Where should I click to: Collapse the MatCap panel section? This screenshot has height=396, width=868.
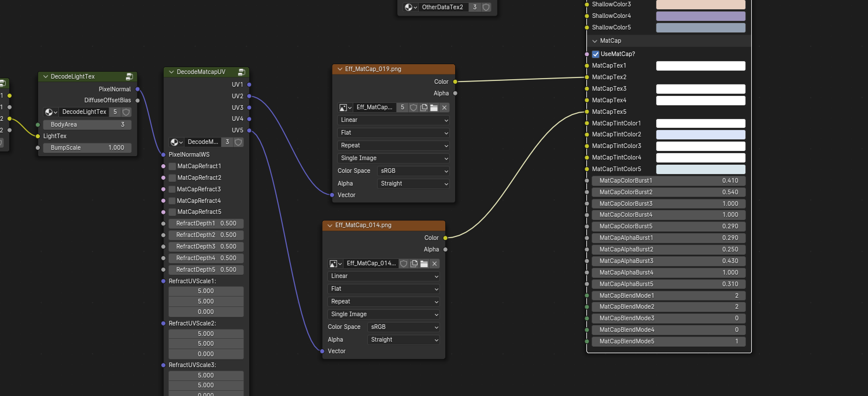click(x=594, y=41)
